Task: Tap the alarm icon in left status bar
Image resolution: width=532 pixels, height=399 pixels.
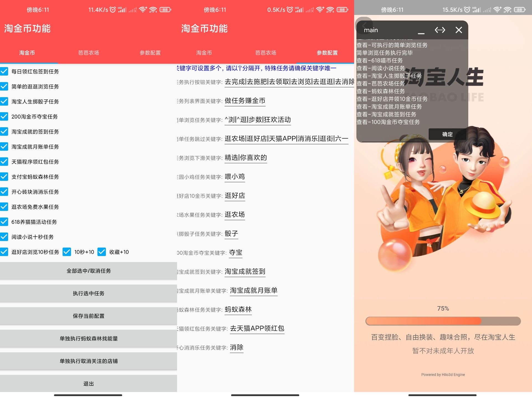Action: click(x=112, y=10)
